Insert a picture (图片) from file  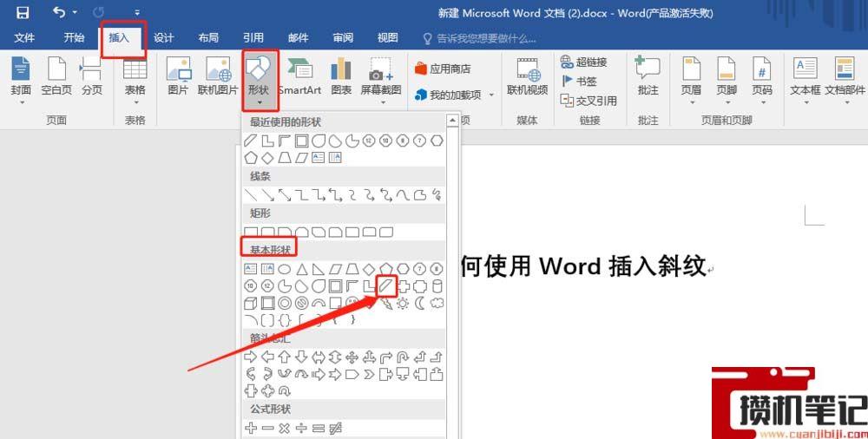(x=178, y=76)
